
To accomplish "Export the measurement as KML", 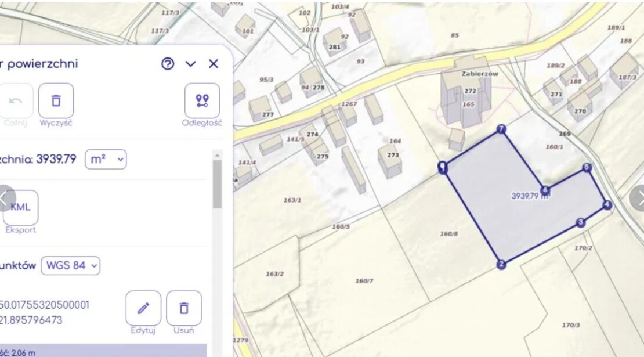I will click(x=21, y=208).
